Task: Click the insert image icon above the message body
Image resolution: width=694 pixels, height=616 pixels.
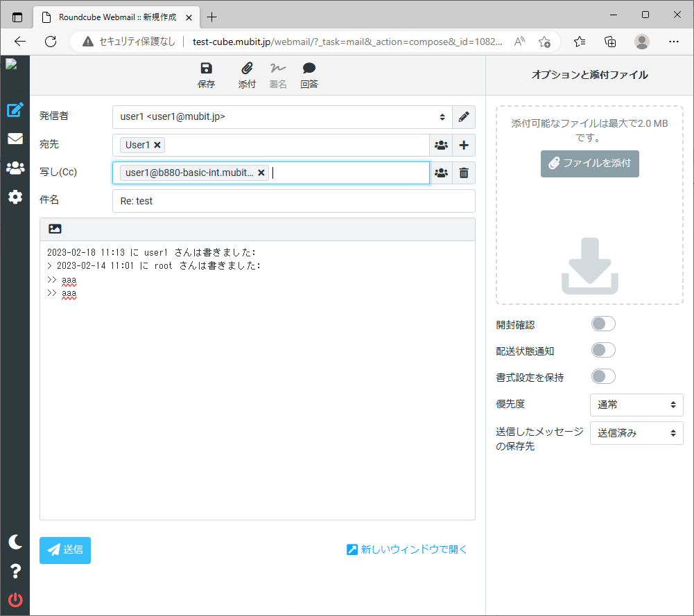Action: click(55, 228)
